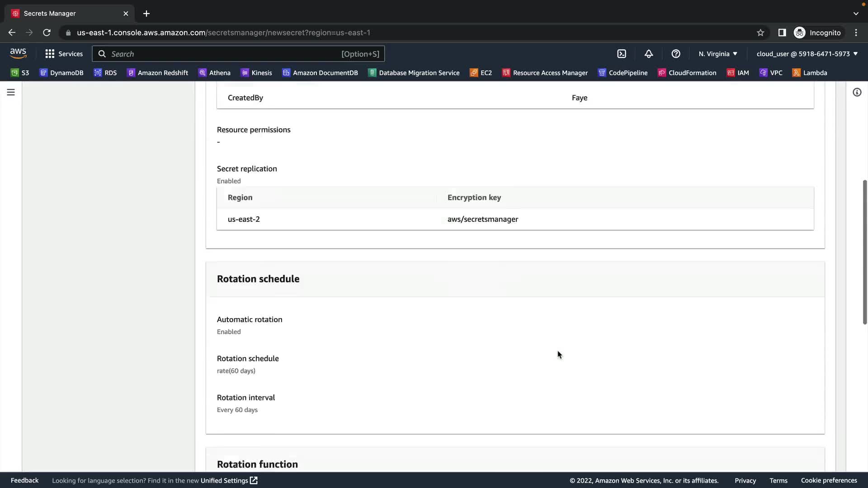Reload the Secrets Manager page

coord(47,33)
